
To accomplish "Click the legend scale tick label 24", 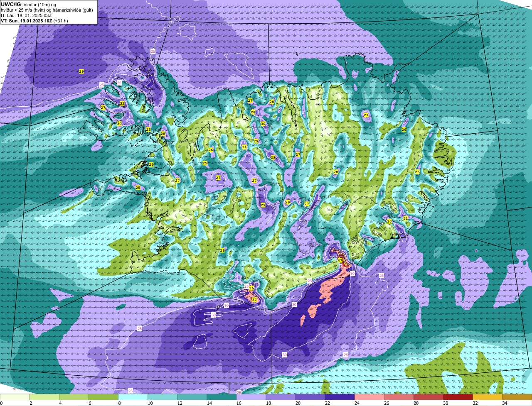I will 357,403.
